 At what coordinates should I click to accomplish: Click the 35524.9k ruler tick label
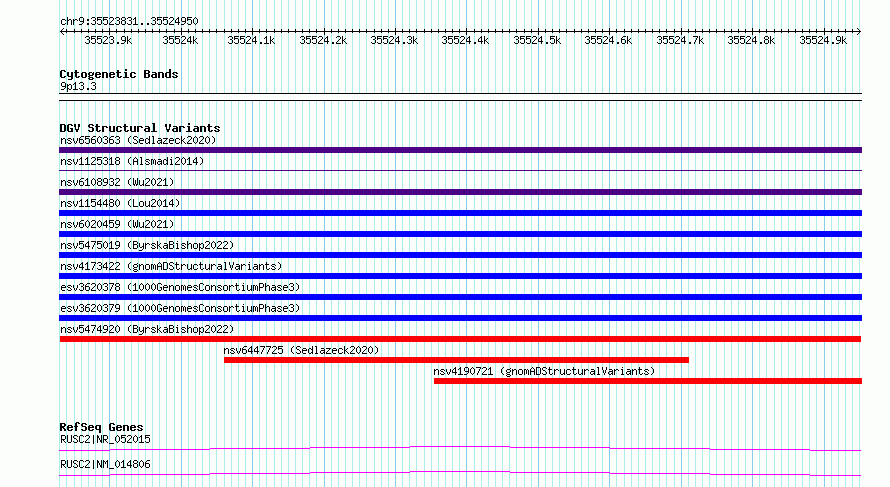click(x=823, y=40)
